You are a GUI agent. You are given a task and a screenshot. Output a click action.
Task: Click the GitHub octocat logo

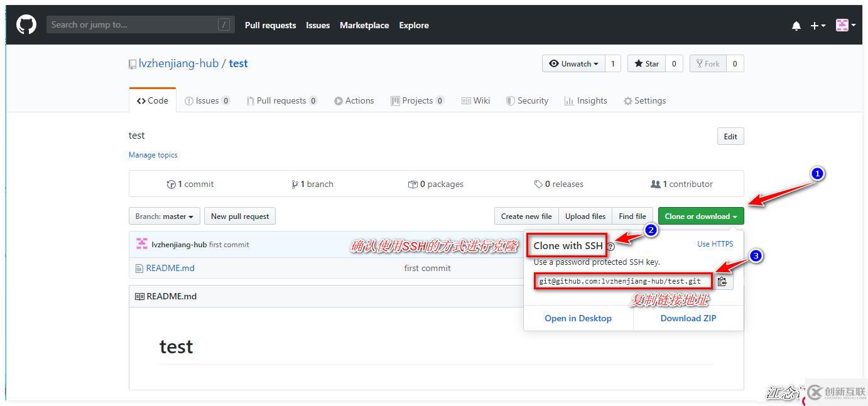26,25
